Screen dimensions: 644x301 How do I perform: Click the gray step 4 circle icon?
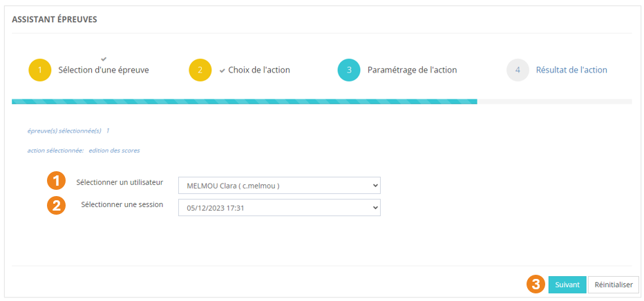[x=518, y=70]
